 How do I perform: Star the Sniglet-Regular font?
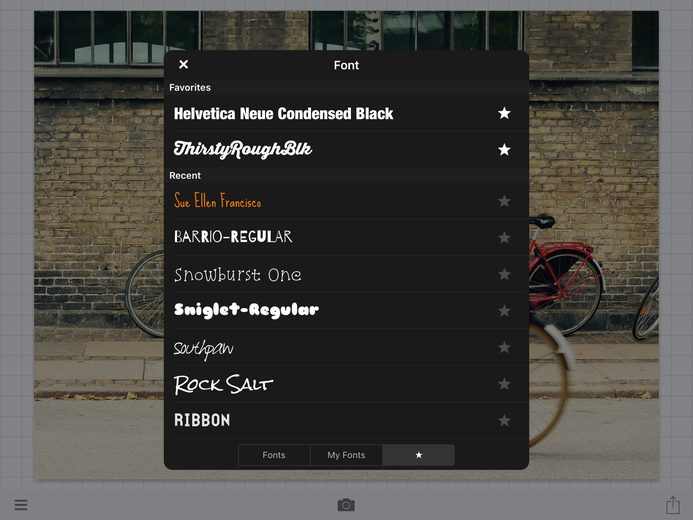504,311
